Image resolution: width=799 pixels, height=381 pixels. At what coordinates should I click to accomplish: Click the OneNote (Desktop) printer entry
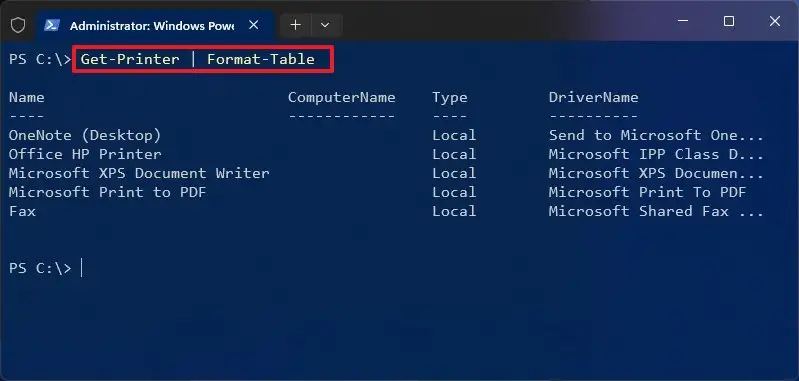pos(85,135)
